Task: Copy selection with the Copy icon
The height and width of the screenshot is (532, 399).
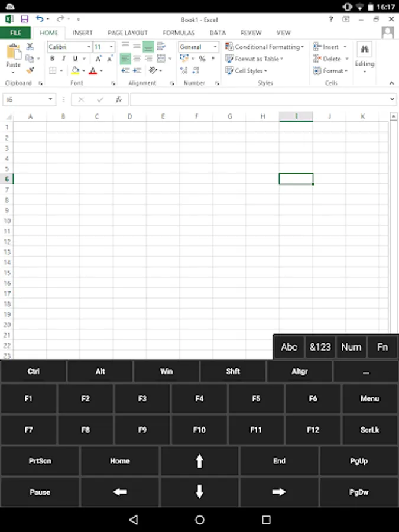Action: click(x=30, y=59)
